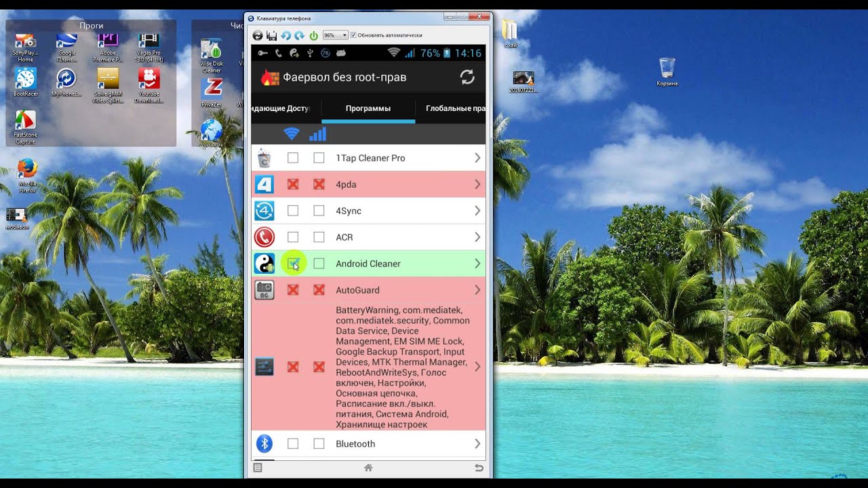This screenshot has height=488, width=868.
Task: Tap the phone's menu button
Action: pos(258,468)
